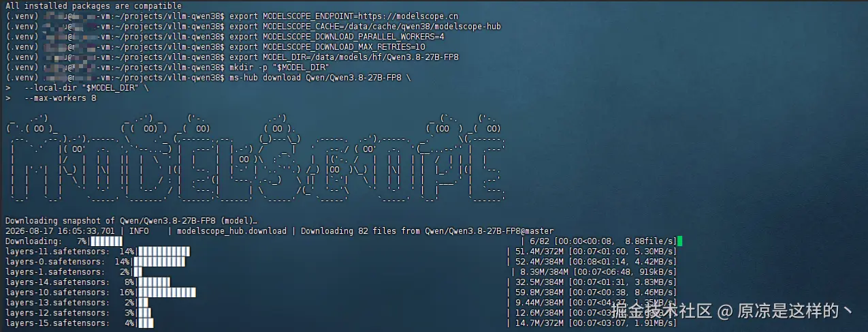Click the MODEL_DIR=/data/models/hf/Qwen3.8-27B-FP8 export line
The width and height of the screenshot is (868, 332).
click(x=344, y=57)
